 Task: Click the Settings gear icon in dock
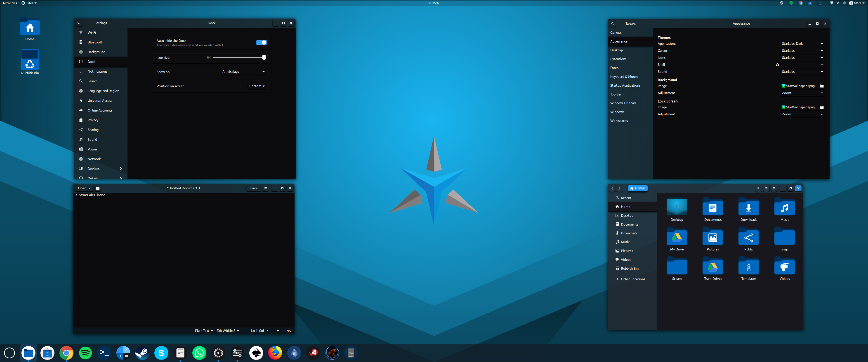218,353
